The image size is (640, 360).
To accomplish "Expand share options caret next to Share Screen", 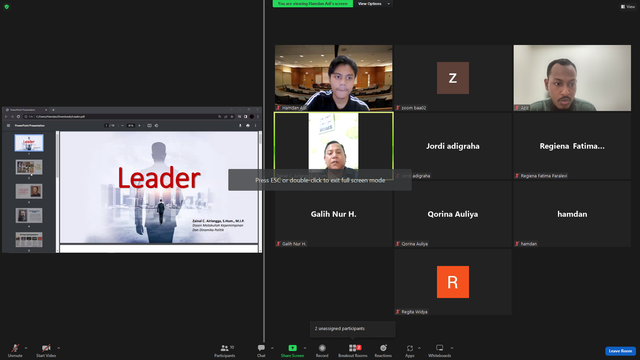I will coord(305,348).
